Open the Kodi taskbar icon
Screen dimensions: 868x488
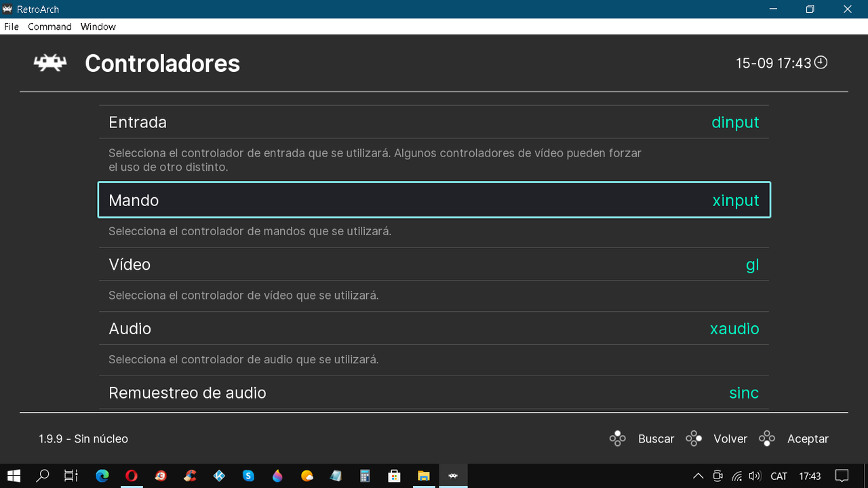pyautogui.click(x=219, y=476)
